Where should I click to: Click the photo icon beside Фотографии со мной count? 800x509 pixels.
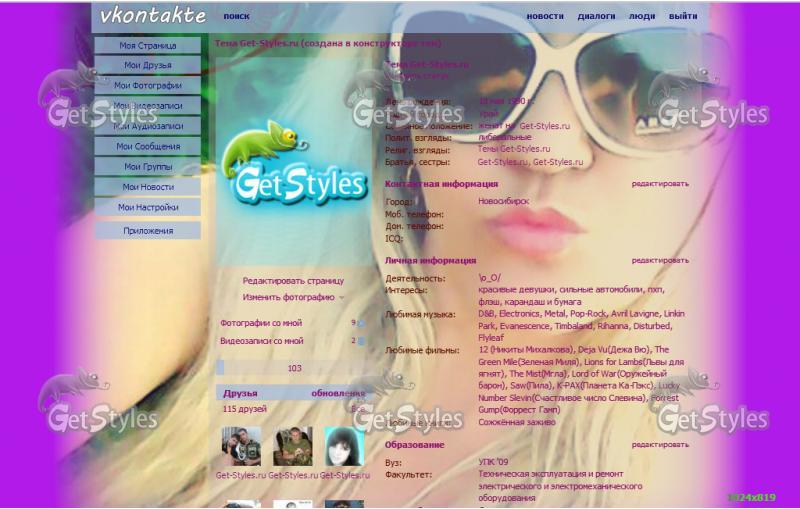[x=361, y=323]
